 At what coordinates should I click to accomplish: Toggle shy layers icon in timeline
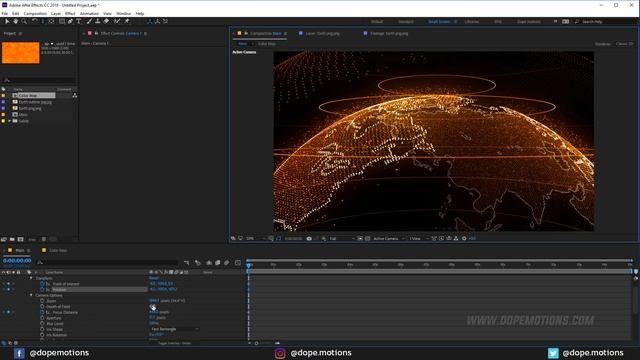pos(209,263)
